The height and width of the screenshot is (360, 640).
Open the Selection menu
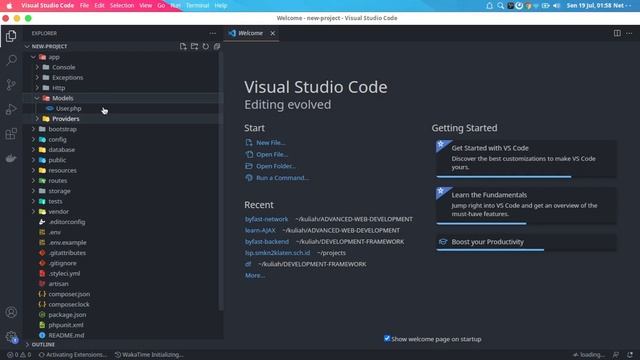pyautogui.click(x=122, y=6)
